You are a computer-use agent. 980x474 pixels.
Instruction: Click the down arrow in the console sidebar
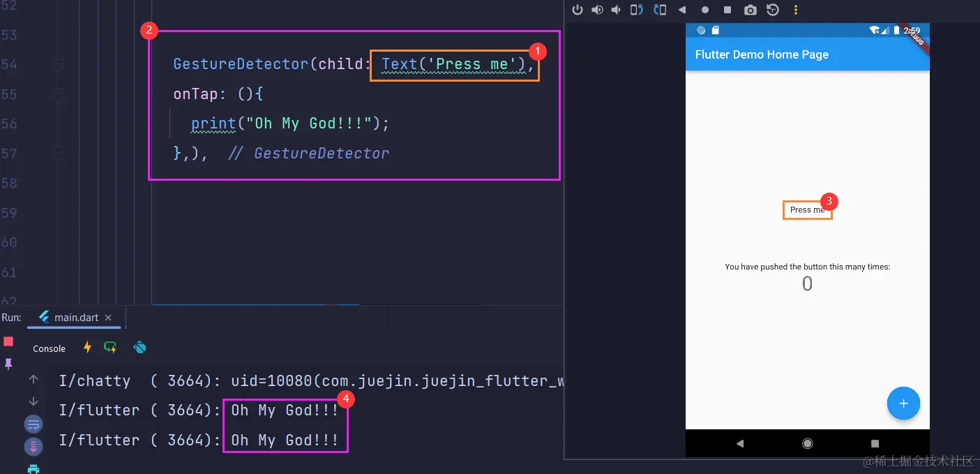[x=33, y=401]
